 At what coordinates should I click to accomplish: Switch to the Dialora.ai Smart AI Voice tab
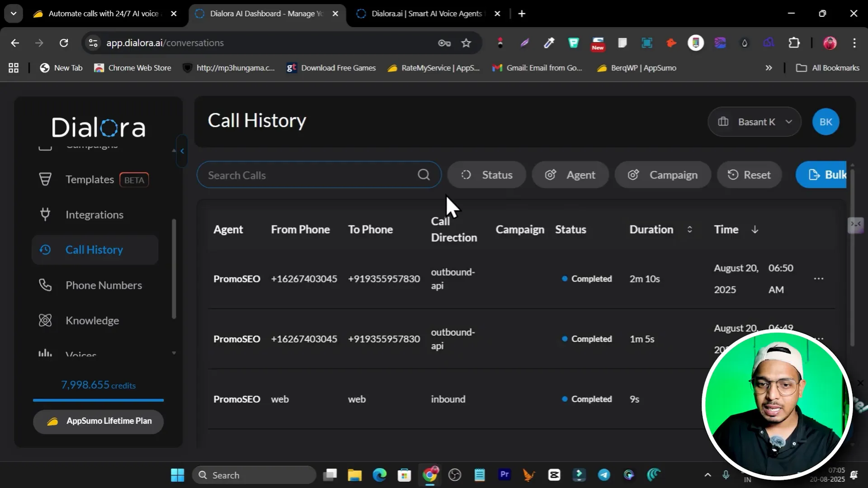[x=426, y=14]
